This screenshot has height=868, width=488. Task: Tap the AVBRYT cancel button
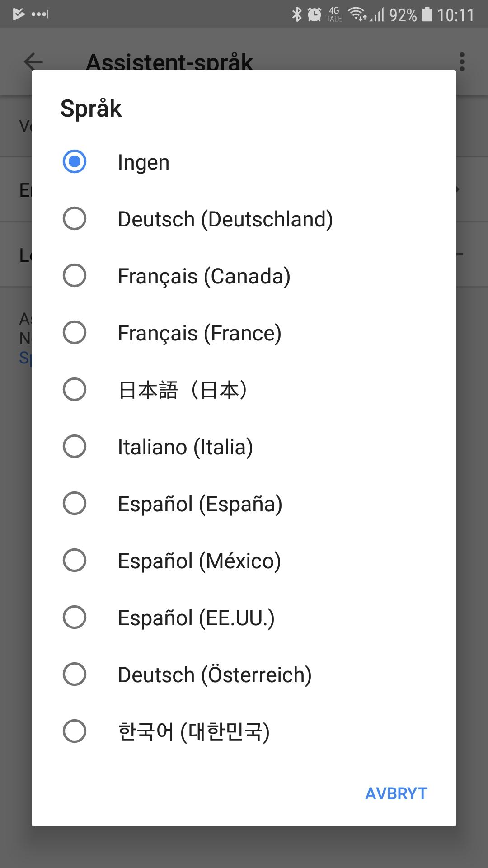click(x=396, y=793)
